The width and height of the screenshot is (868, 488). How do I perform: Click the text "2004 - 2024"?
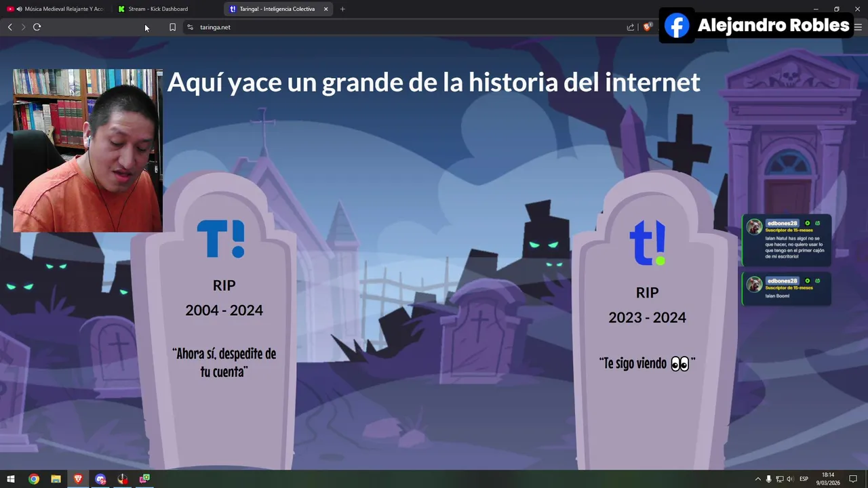click(224, 310)
